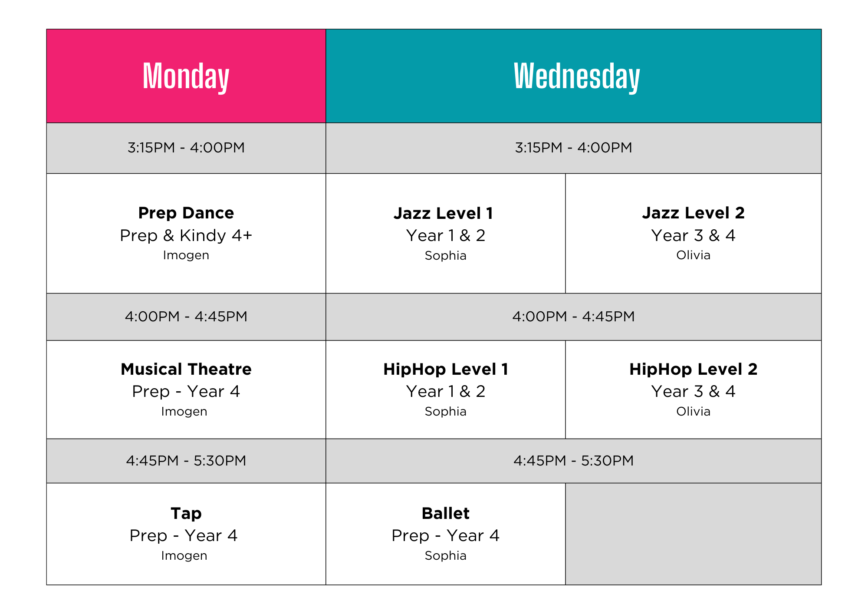Click "Prep & Kindy 4+" age group text

(186, 236)
